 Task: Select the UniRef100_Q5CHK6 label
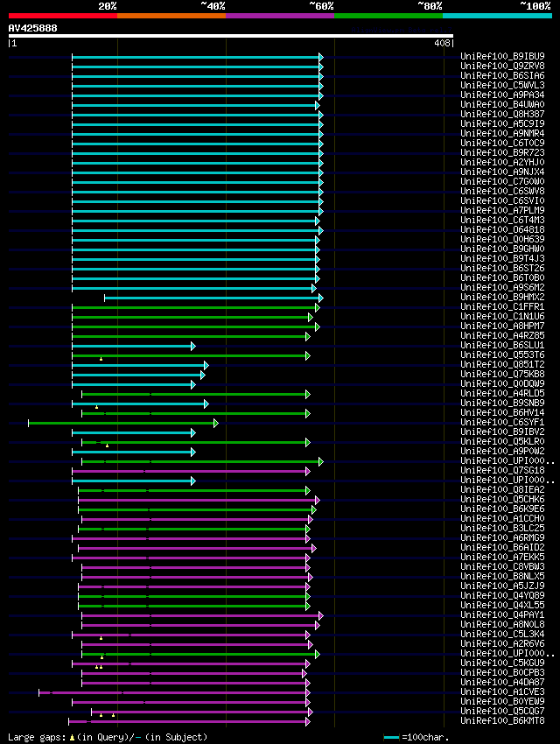click(502, 499)
